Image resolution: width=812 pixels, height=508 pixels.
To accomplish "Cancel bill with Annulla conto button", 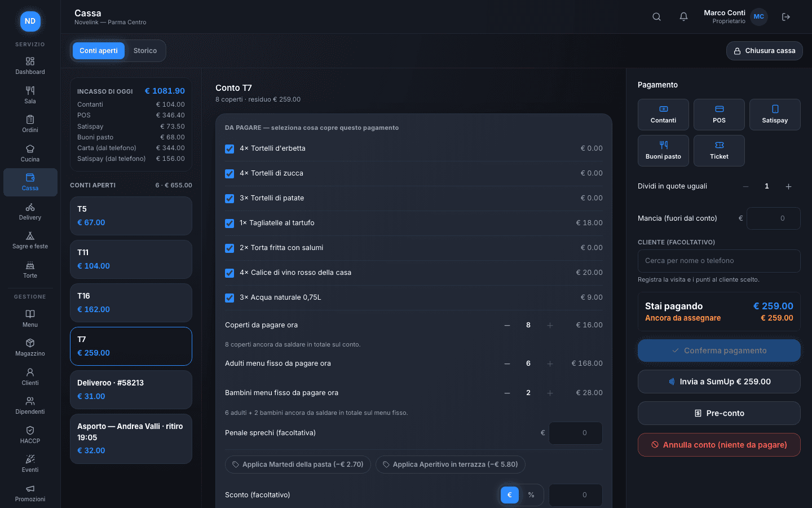I will tap(719, 445).
